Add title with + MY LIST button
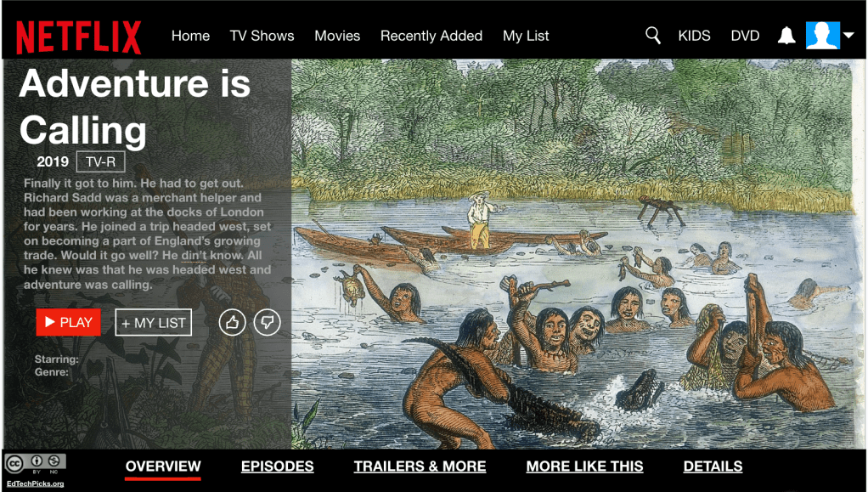 point(154,322)
